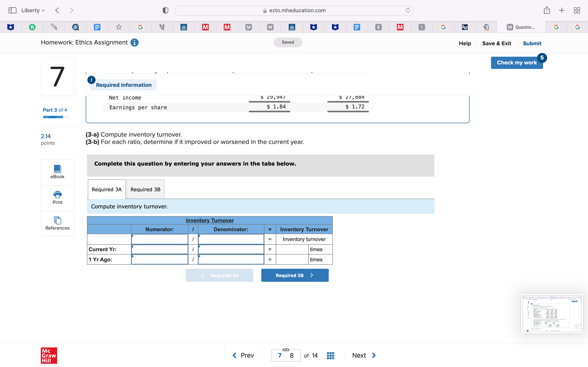
Task: Toggle the Safari sidebar
Action: 12,10
